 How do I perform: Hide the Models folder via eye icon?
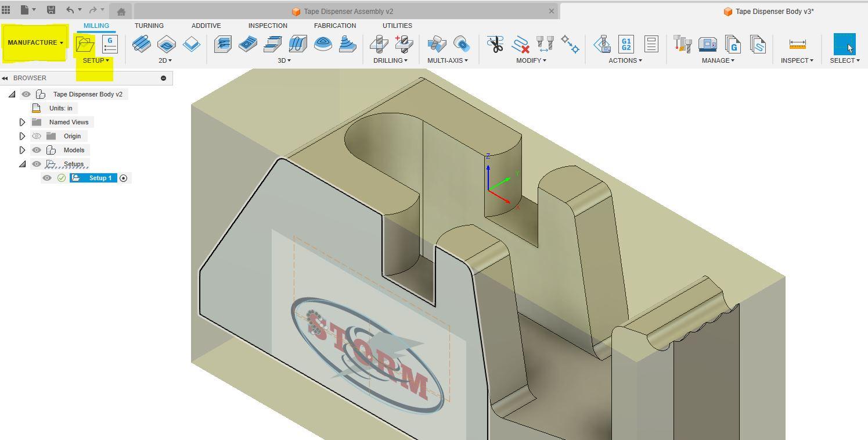[37, 150]
